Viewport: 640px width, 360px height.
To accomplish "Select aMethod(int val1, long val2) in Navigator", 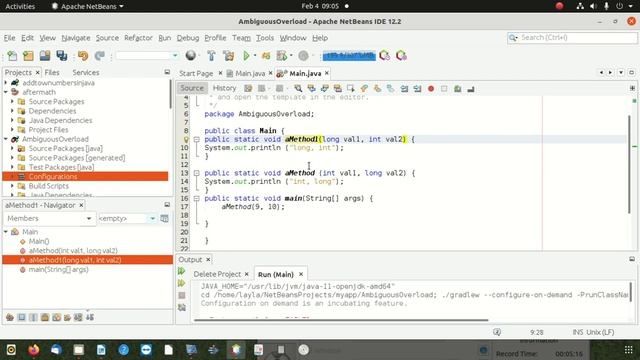I will tap(73, 251).
